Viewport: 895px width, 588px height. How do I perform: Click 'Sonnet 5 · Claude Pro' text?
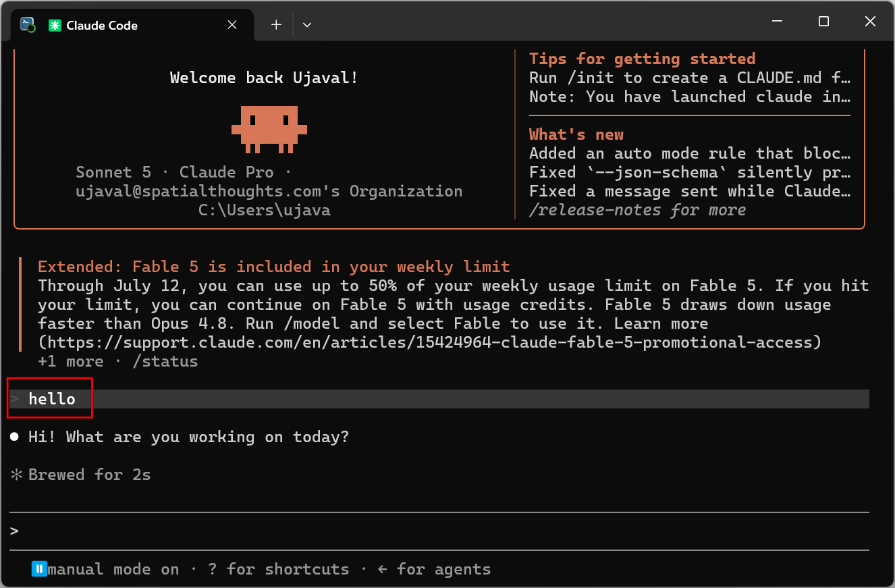tap(175, 172)
